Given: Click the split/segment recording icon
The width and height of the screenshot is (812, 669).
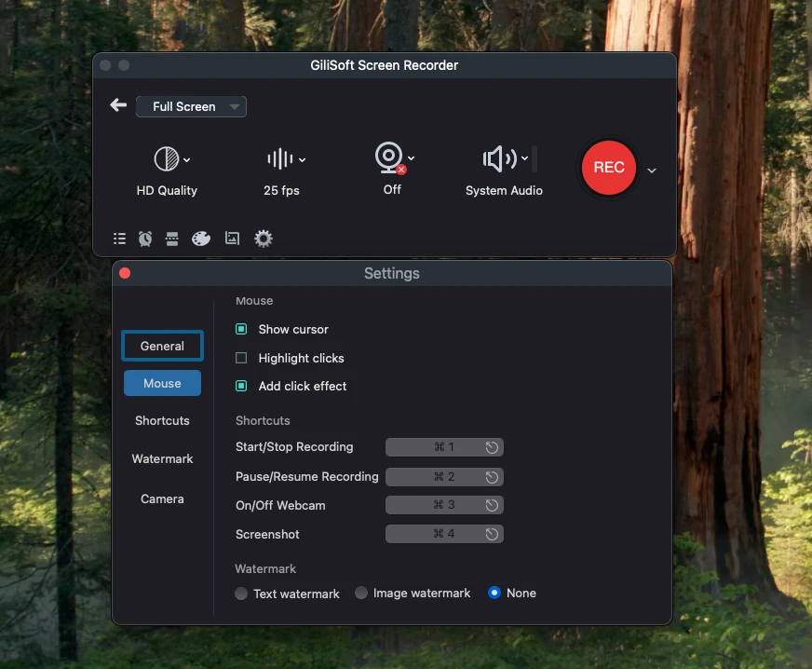Looking at the screenshot, I should (x=172, y=239).
